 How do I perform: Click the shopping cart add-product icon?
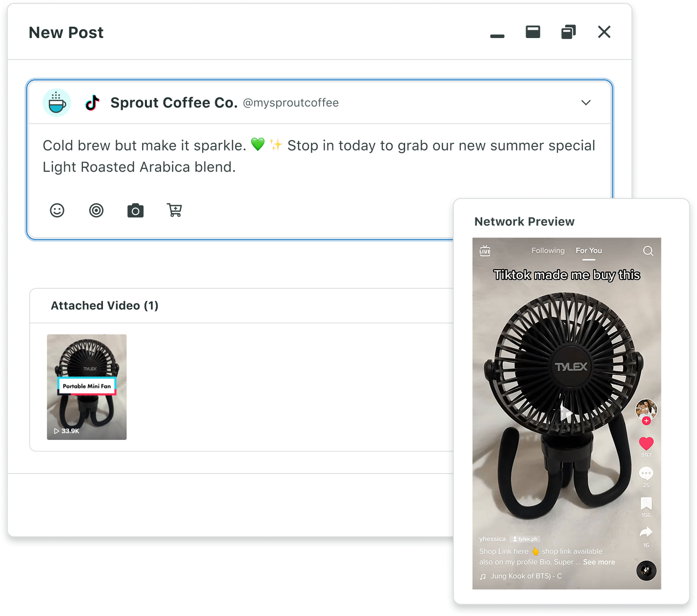pos(174,210)
